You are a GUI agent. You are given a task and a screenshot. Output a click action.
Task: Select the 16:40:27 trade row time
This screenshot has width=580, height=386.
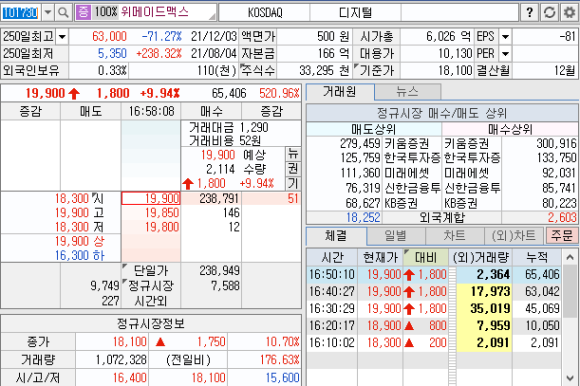click(x=332, y=292)
